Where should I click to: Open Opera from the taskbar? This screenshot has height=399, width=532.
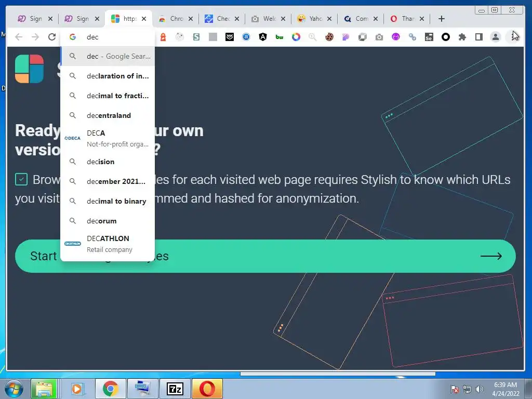tap(207, 389)
